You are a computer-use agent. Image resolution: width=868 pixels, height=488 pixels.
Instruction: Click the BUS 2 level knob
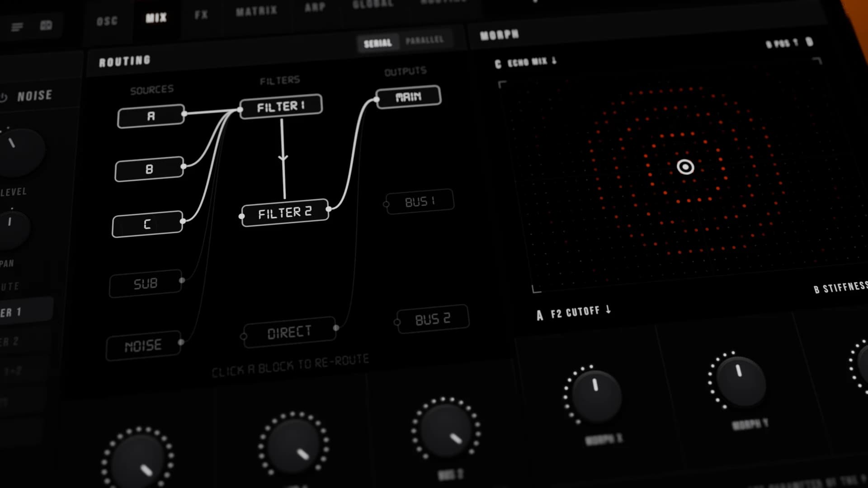pos(447,429)
